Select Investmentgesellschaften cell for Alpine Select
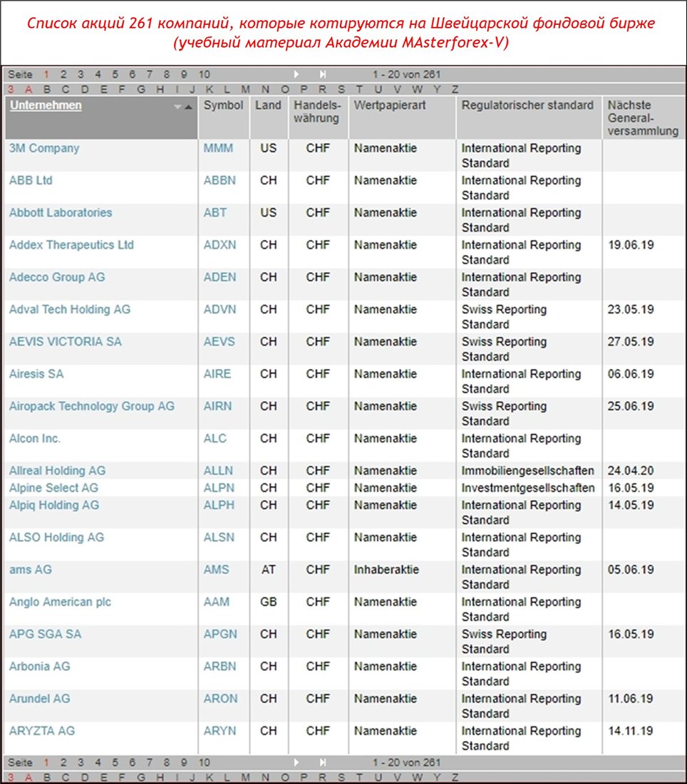Image resolution: width=687 pixels, height=784 pixels. 528,488
